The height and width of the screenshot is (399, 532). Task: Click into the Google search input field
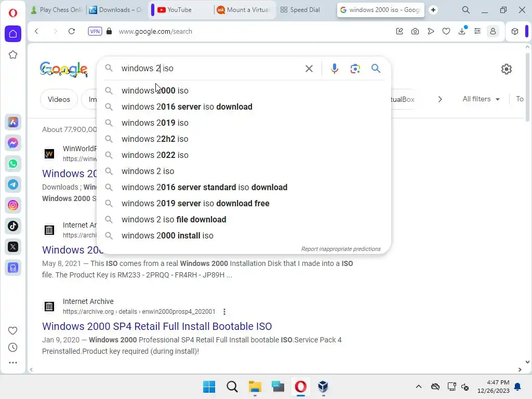point(210,69)
